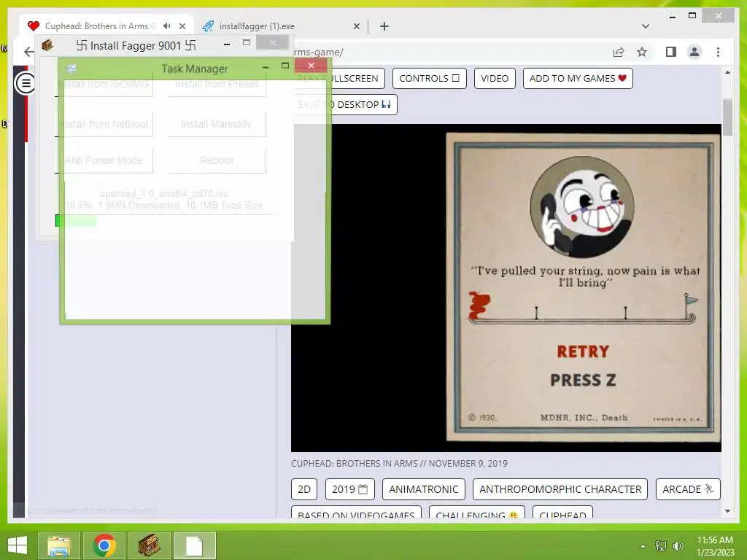Open the network icon in the system tray
The height and width of the screenshot is (560, 747).
point(661,546)
